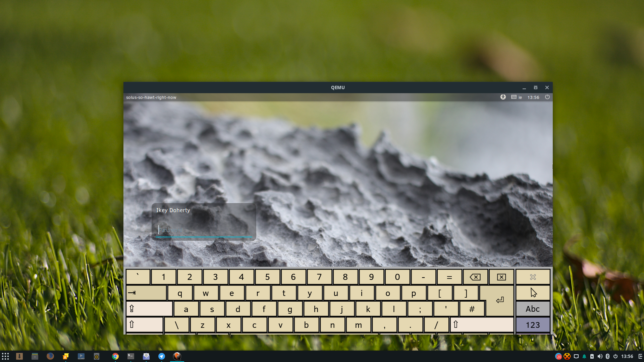
Task: Launch the download manager from taskbar
Action: tap(19, 356)
